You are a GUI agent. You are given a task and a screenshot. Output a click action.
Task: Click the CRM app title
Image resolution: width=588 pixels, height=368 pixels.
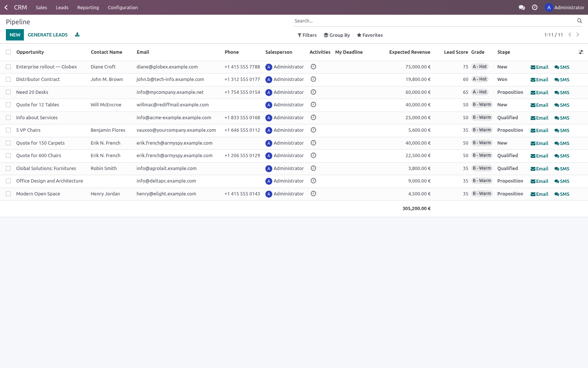tap(21, 7)
